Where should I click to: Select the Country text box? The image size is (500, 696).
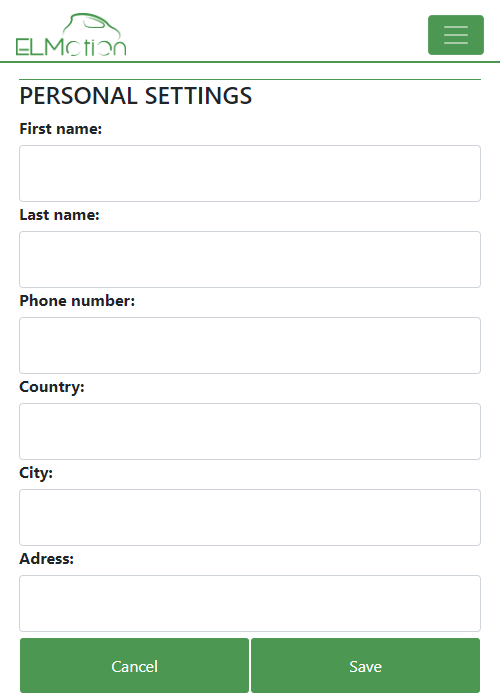pyautogui.click(x=250, y=432)
